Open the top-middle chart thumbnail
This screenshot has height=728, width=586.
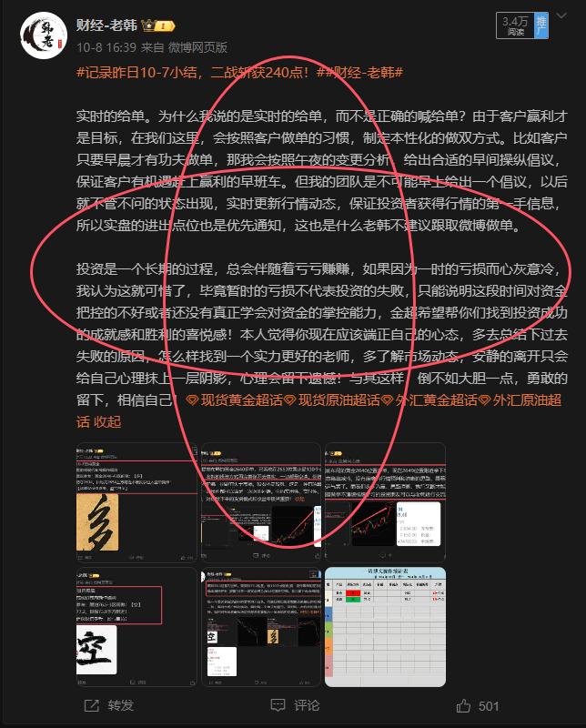[x=261, y=503]
